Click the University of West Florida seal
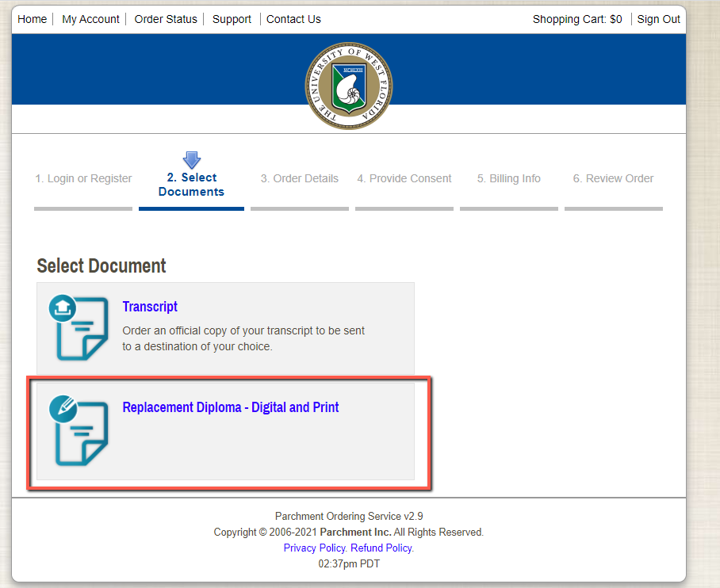The image size is (720, 588). [x=349, y=86]
